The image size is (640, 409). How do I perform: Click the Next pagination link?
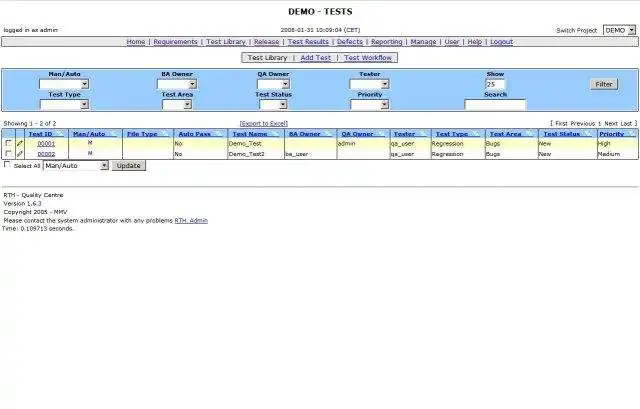(x=611, y=123)
